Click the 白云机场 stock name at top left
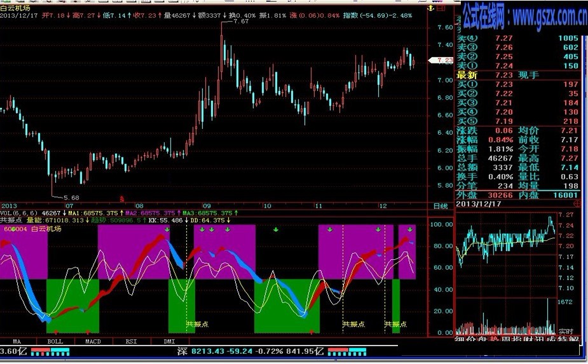Image resolution: width=588 pixels, height=364 pixels. (x=15, y=8)
